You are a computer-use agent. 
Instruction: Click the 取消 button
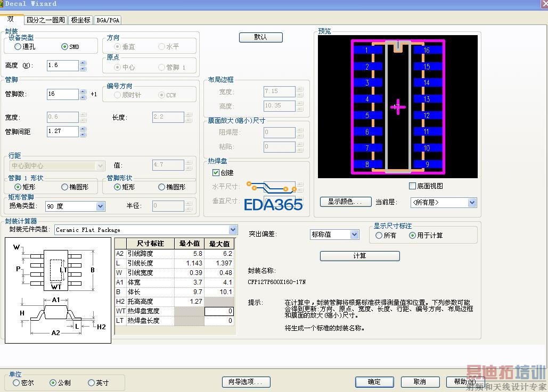[x=420, y=382]
